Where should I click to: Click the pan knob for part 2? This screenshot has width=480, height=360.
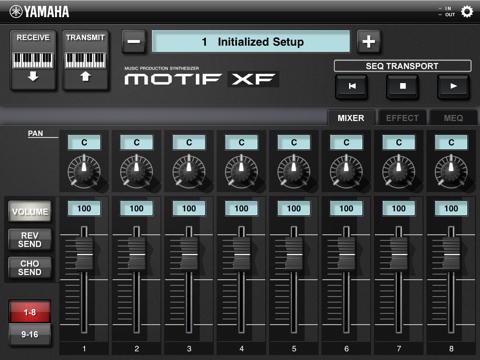click(136, 172)
